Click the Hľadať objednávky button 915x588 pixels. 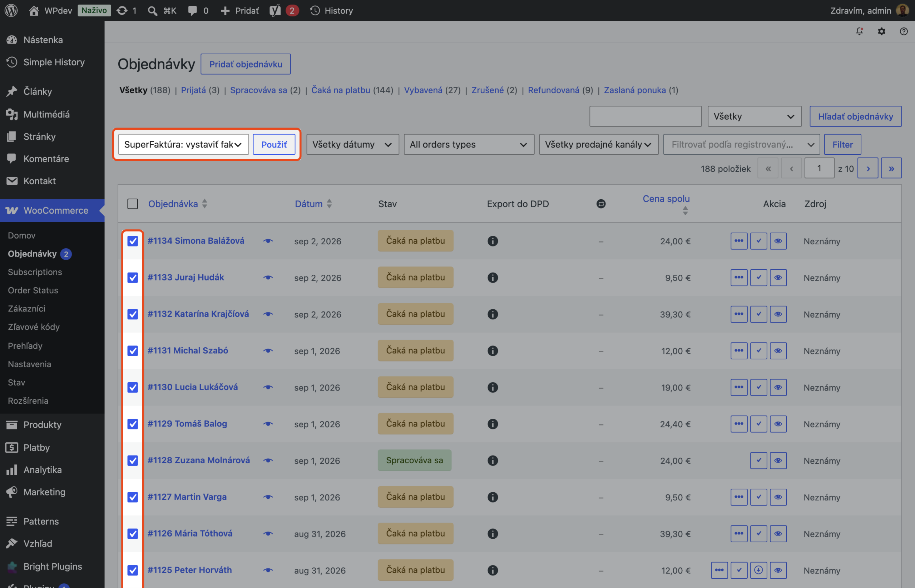tap(855, 116)
